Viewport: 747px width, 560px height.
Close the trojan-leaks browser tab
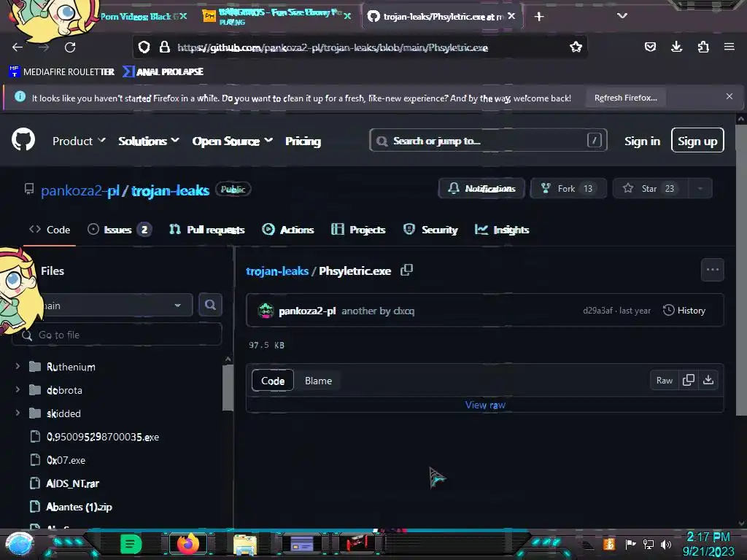(511, 16)
